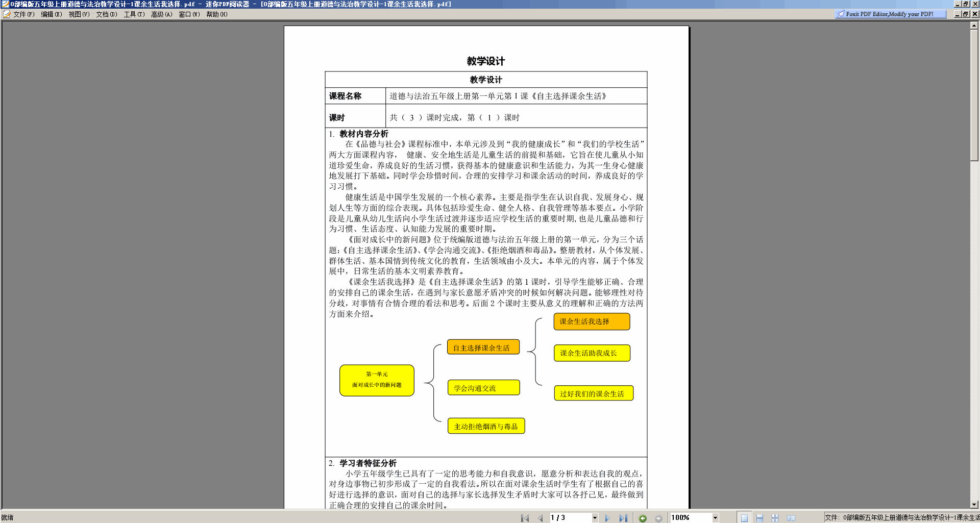Select single page layout mode

point(744,518)
